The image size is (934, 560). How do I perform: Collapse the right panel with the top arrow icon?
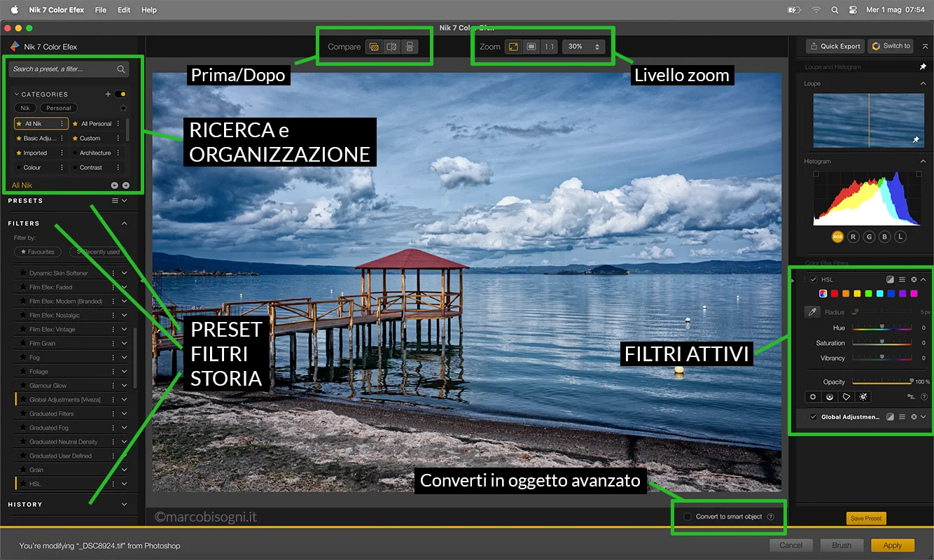tap(925, 46)
